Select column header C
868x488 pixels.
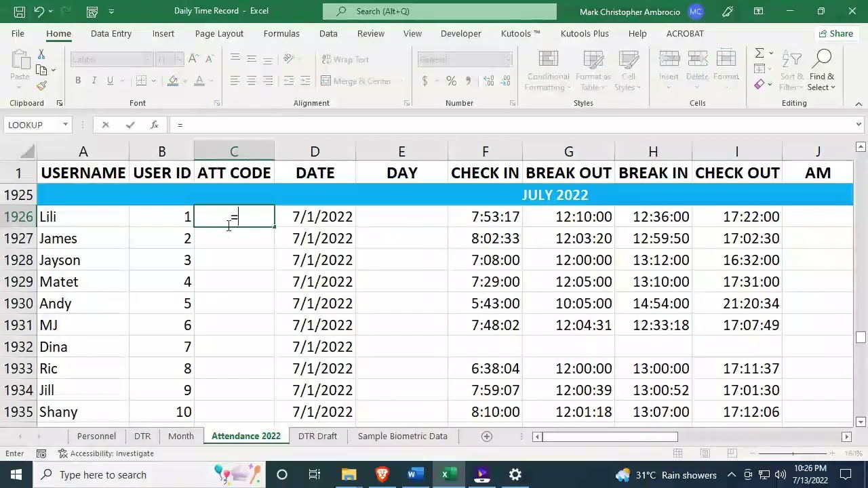[234, 152]
